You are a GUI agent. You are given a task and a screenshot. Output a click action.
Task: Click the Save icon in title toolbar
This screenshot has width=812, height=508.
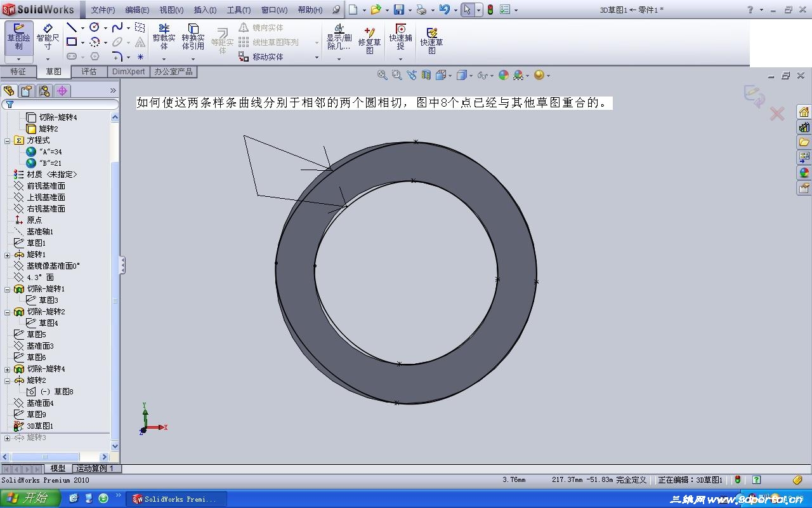tap(399, 10)
